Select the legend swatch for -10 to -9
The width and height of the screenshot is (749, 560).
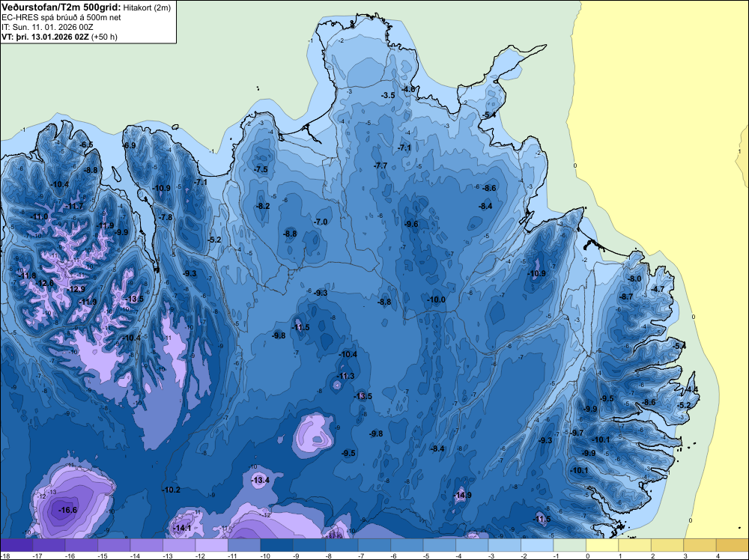(x=277, y=545)
